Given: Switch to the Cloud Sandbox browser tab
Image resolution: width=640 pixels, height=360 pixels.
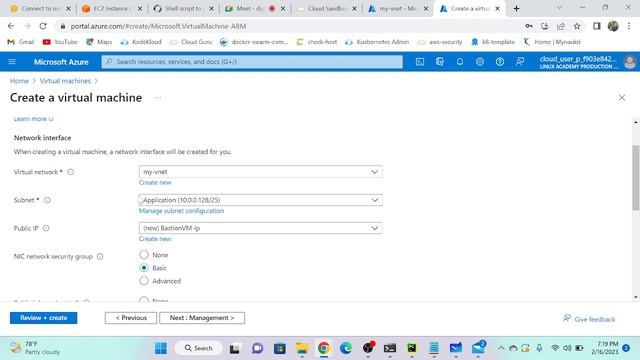Looking at the screenshot, I should coord(326,8).
